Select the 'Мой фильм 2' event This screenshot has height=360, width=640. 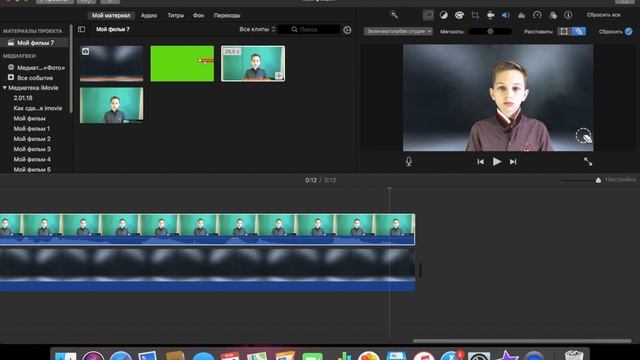coord(32,139)
